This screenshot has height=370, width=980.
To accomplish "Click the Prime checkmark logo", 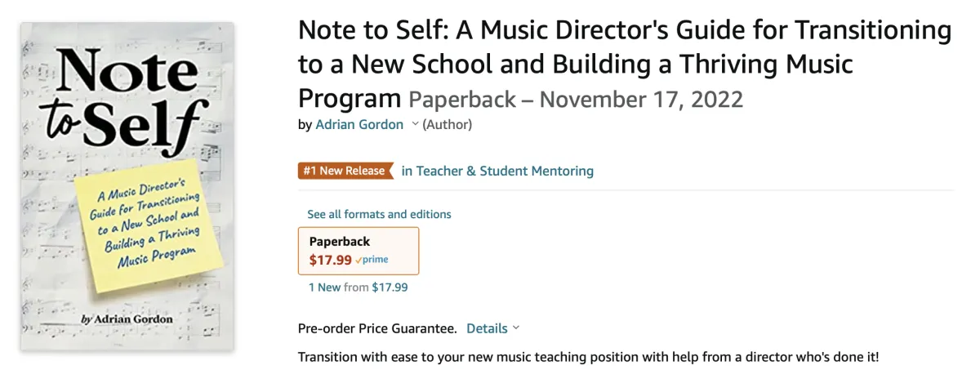I will [x=372, y=260].
